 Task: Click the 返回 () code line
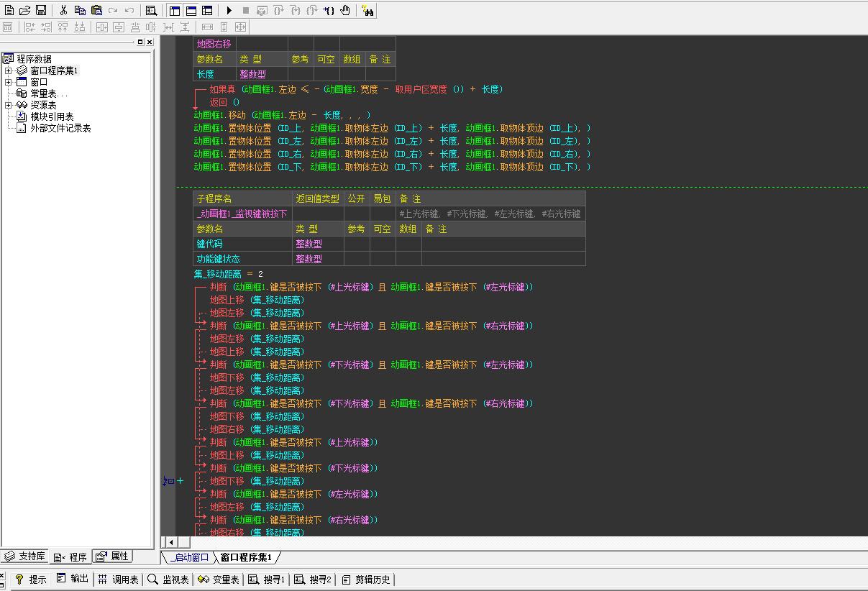click(x=225, y=102)
